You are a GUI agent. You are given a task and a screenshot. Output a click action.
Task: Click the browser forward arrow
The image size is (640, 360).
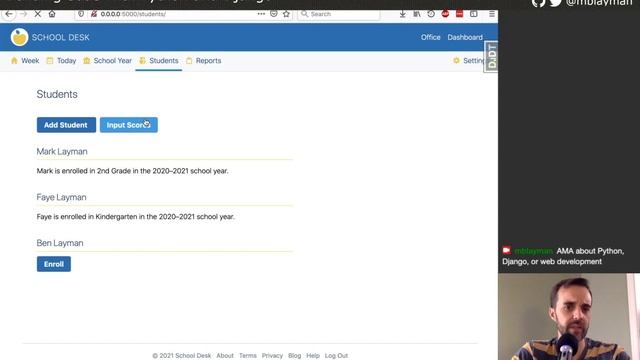click(23, 14)
